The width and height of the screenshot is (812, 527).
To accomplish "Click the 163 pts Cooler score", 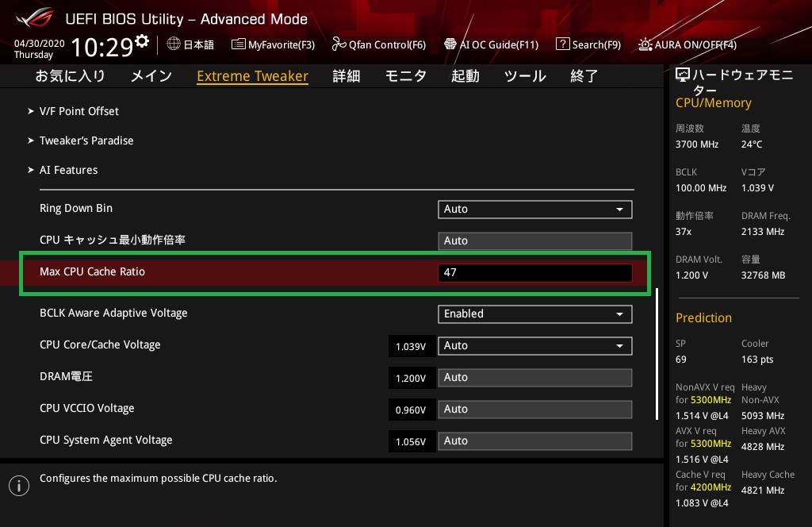I will tap(757, 359).
